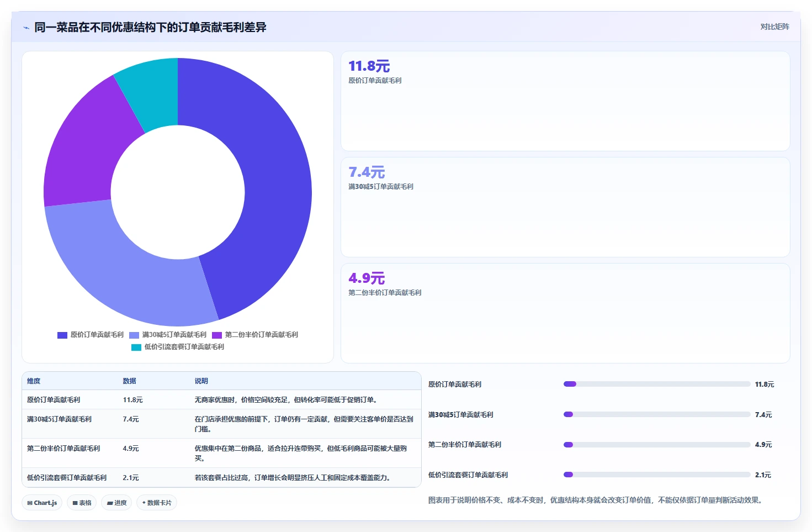812x532 pixels.
Task: Click progress value 11.8元 at bar end
Action: (x=765, y=384)
